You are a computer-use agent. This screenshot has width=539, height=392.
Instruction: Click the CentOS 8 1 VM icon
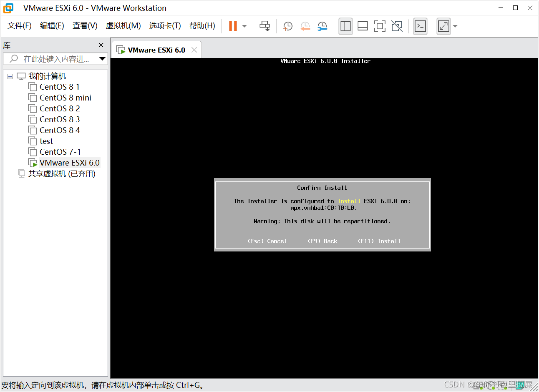pos(33,86)
